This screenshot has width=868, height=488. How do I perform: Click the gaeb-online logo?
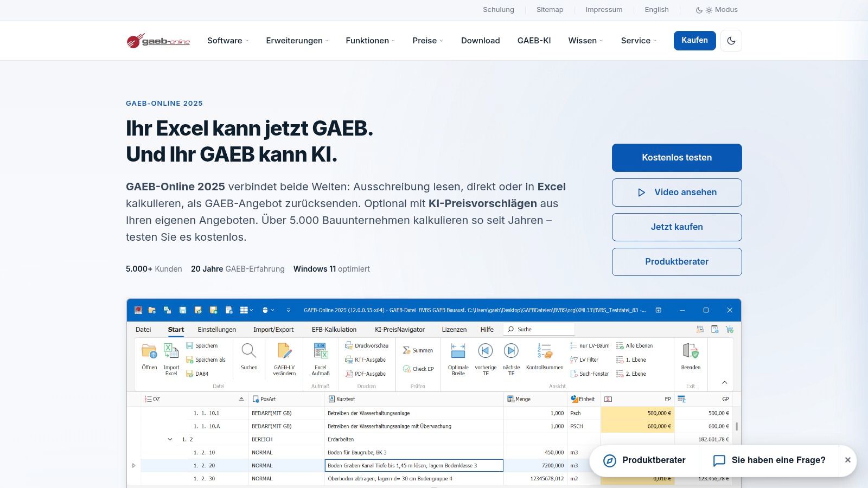click(x=158, y=41)
